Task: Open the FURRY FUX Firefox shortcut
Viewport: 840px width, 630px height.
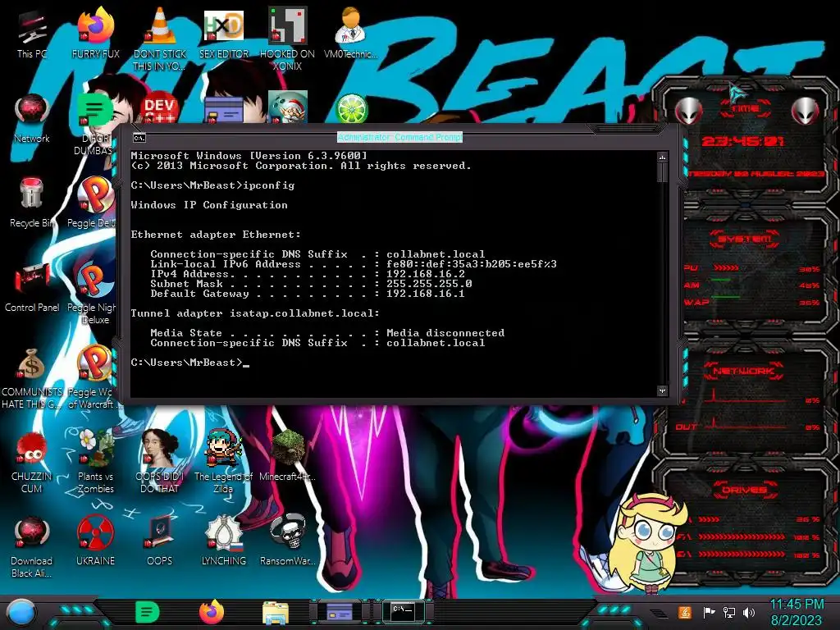Action: [95, 32]
